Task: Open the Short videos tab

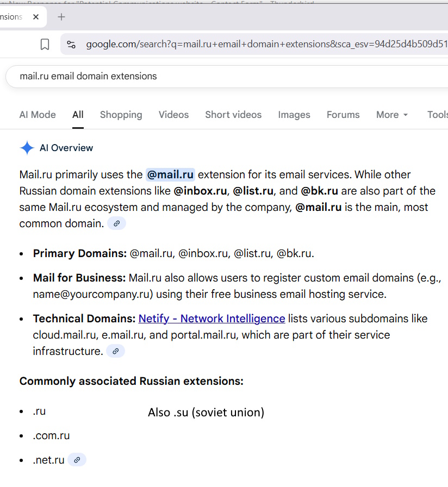Action: point(233,115)
